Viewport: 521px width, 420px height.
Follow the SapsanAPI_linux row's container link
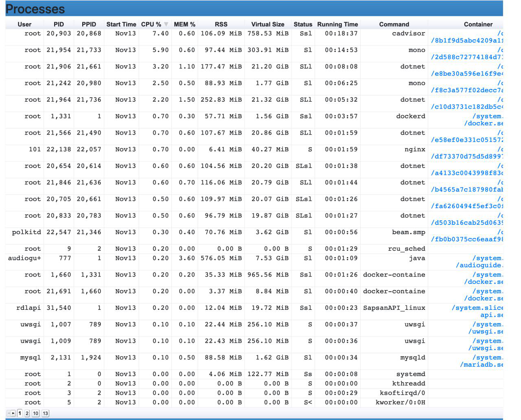pos(477,311)
